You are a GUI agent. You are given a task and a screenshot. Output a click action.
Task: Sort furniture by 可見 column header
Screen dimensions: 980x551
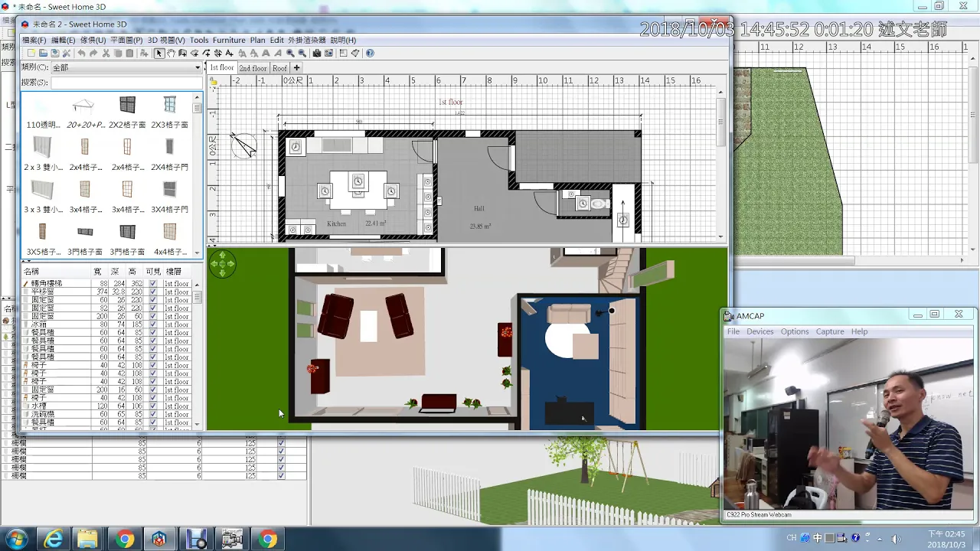(x=153, y=272)
